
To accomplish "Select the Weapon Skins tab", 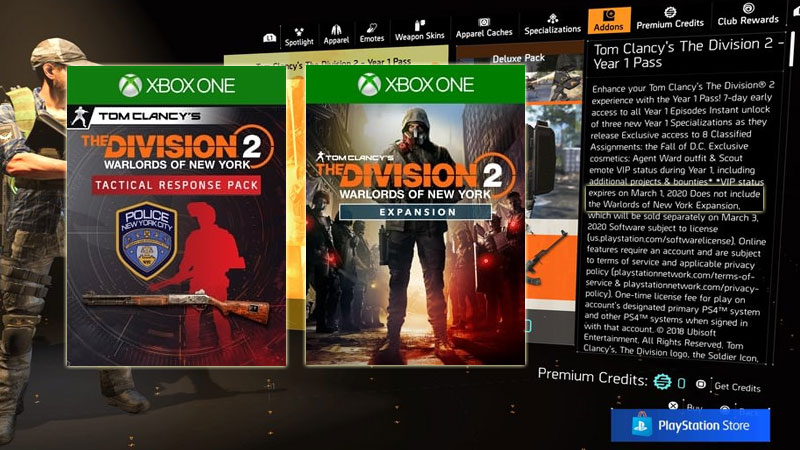I will click(x=419, y=30).
